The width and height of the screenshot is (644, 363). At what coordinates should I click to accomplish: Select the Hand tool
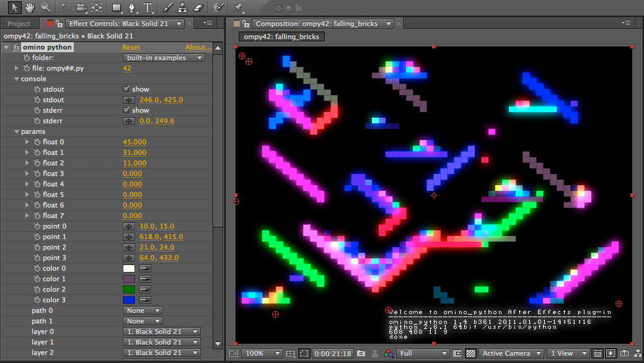tap(29, 7)
